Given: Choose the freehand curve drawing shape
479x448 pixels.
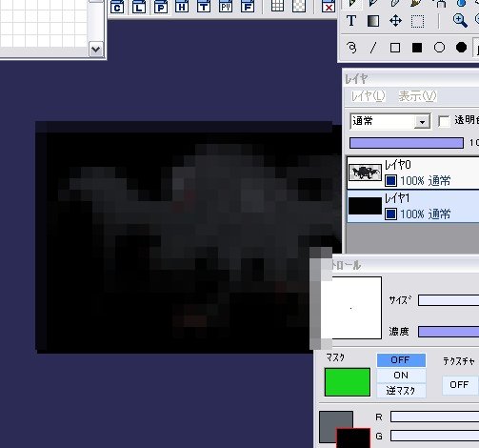Looking at the screenshot, I should (351, 48).
